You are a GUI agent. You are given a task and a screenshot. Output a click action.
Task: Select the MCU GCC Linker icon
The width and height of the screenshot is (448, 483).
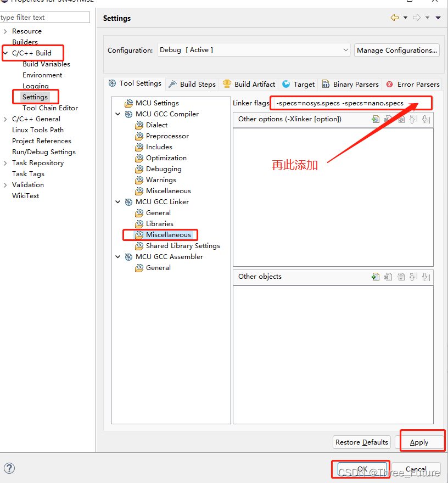128,202
